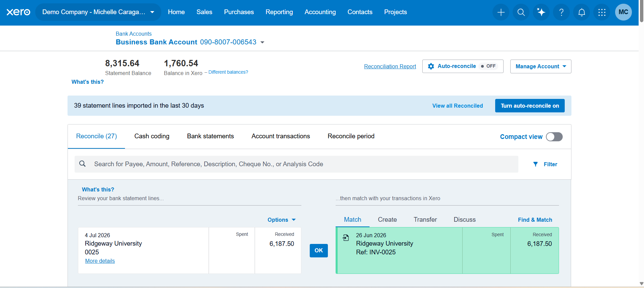
Task: Open the Sales menu
Action: (204, 12)
